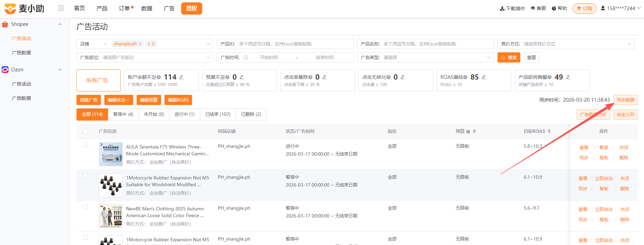Screen dimensions: 644x245
Task: Click the Ozon logo icon in the sidebar
Action: point(5,70)
